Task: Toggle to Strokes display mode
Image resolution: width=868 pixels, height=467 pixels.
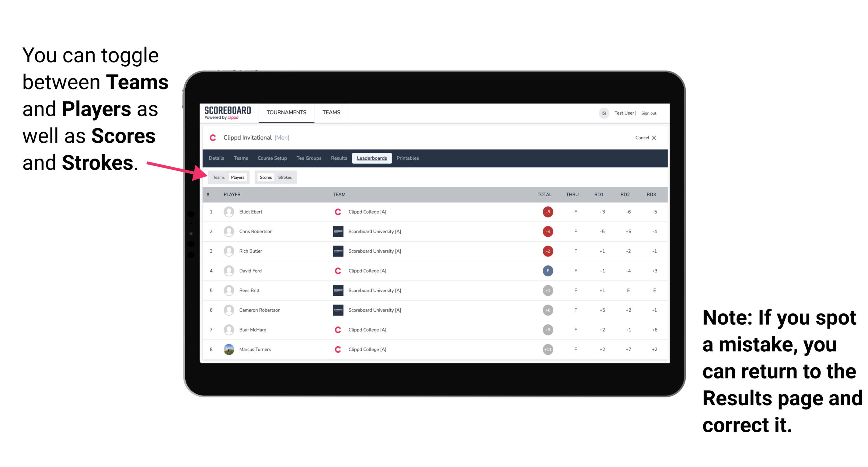Action: [285, 177]
